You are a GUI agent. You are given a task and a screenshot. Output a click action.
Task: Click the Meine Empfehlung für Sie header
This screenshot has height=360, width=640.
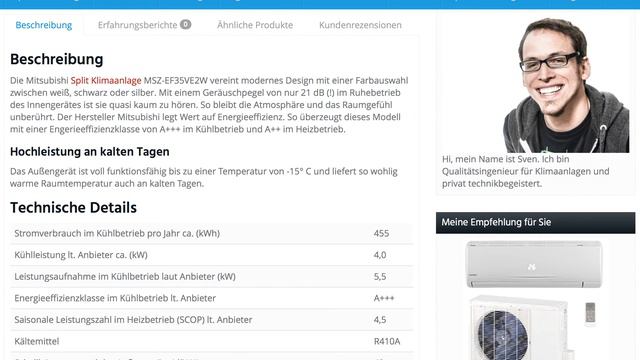point(536,222)
